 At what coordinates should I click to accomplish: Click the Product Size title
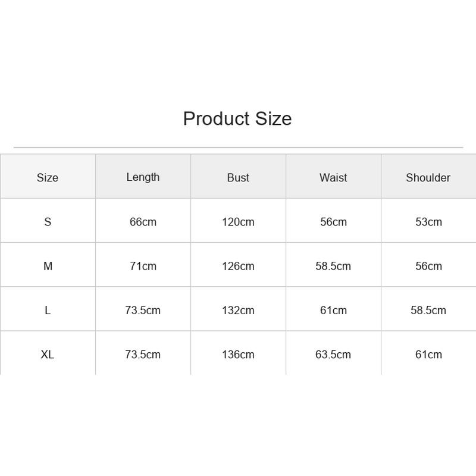coord(237,118)
